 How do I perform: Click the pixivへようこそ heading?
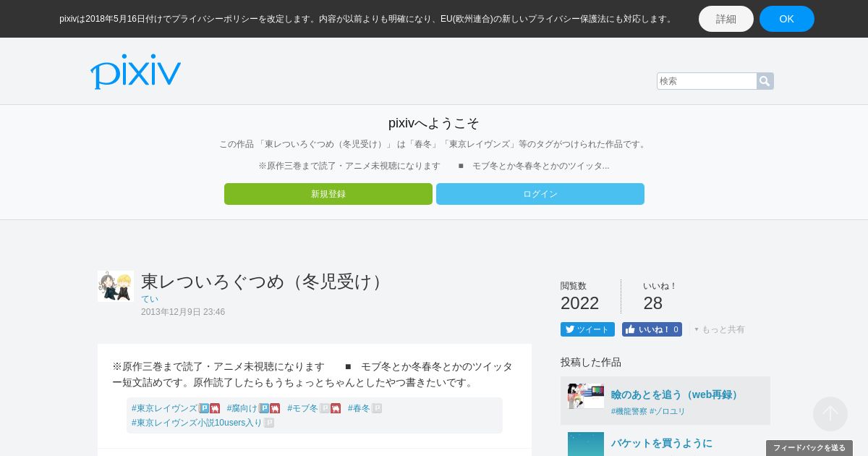pyautogui.click(x=434, y=123)
